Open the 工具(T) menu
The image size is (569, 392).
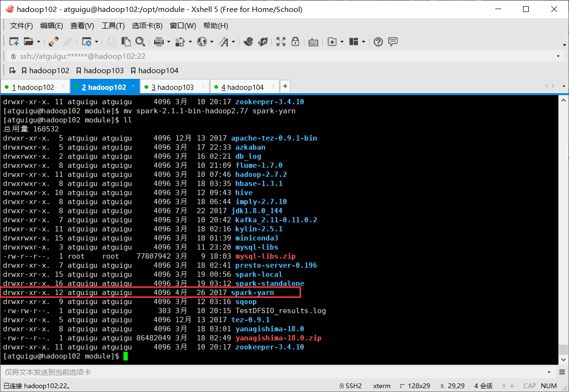[113, 25]
